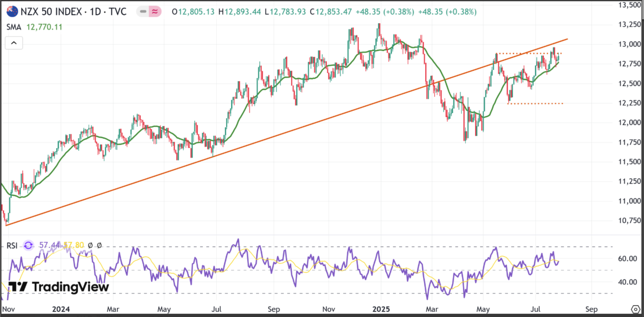Viewport: 644px width, 317px height.
Task: Click the grey dash market status indicator
Action: click(143, 12)
